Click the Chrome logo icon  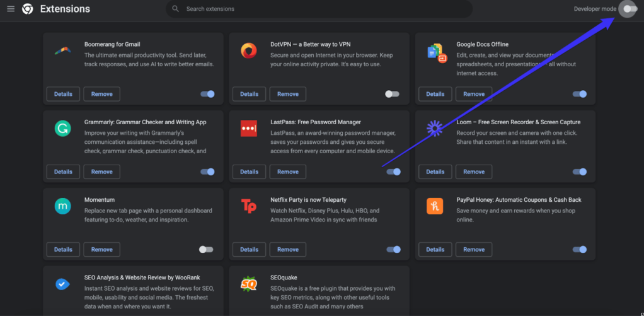pyautogui.click(x=28, y=9)
